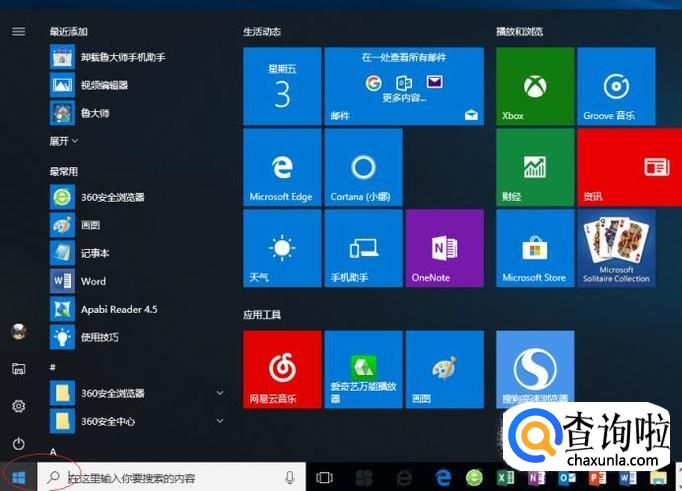Open the OneNote tile
Screen dimensions: 682x491
pyautogui.click(x=445, y=248)
